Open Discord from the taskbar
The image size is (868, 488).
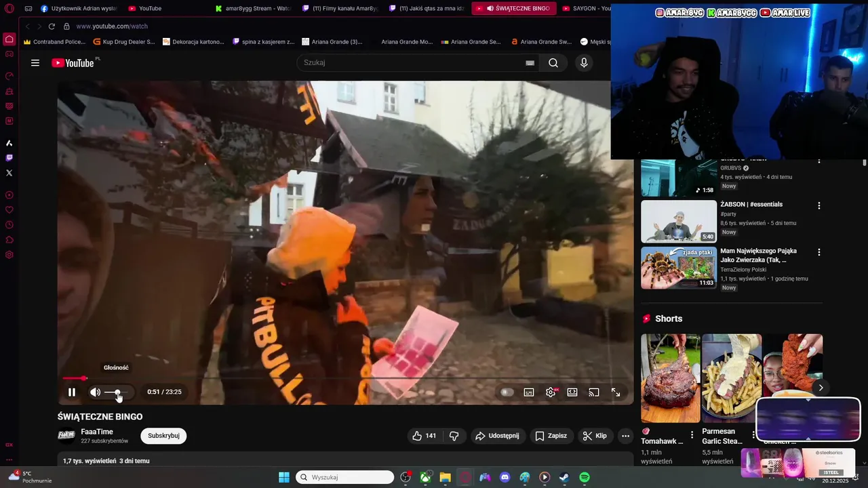click(505, 477)
